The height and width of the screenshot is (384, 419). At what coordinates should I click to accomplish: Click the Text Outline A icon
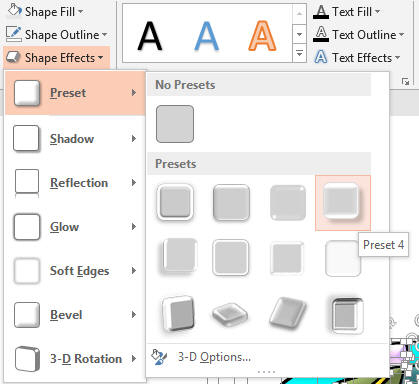click(x=321, y=34)
